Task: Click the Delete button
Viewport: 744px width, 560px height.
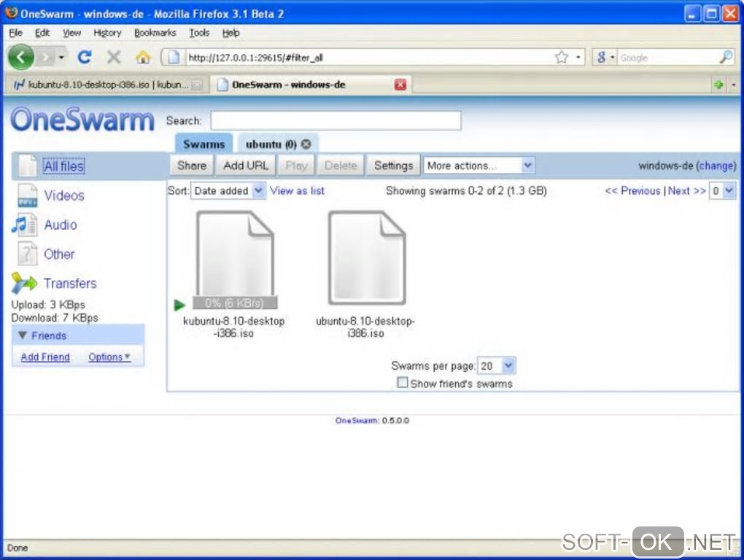Action: coord(341,166)
